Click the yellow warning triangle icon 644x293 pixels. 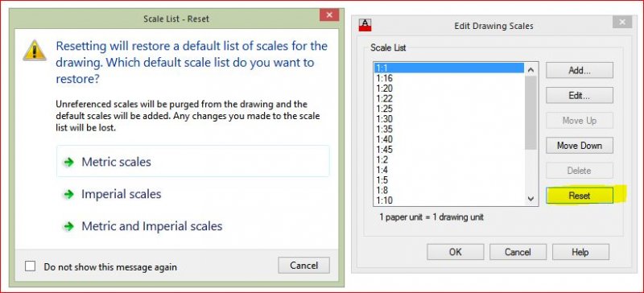[x=35, y=50]
